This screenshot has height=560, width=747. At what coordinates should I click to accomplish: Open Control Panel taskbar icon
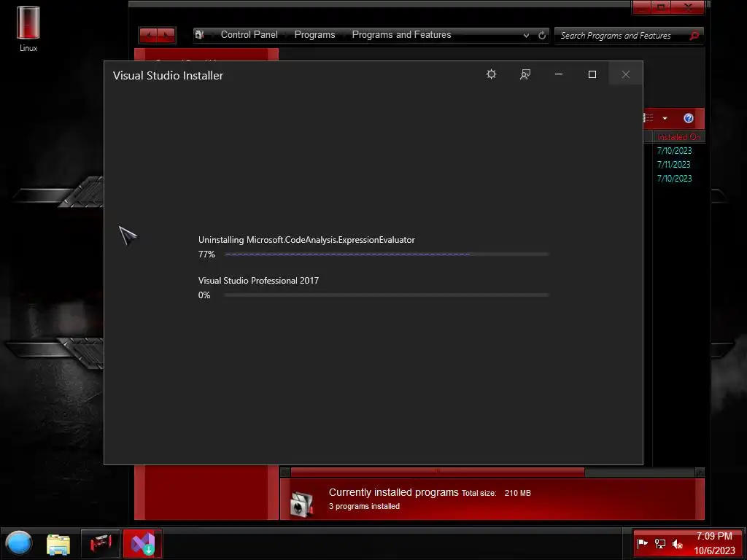coord(100,543)
